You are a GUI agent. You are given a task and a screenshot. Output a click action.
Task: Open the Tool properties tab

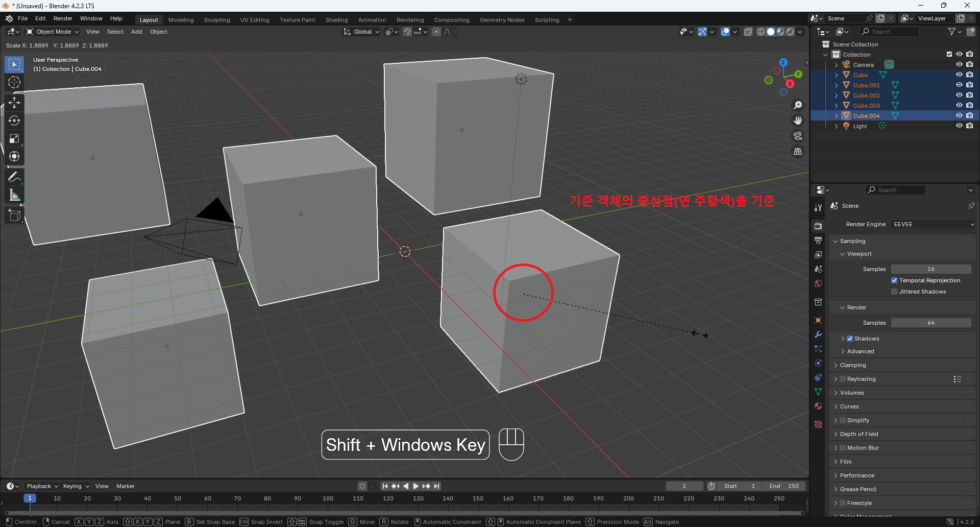coord(818,208)
